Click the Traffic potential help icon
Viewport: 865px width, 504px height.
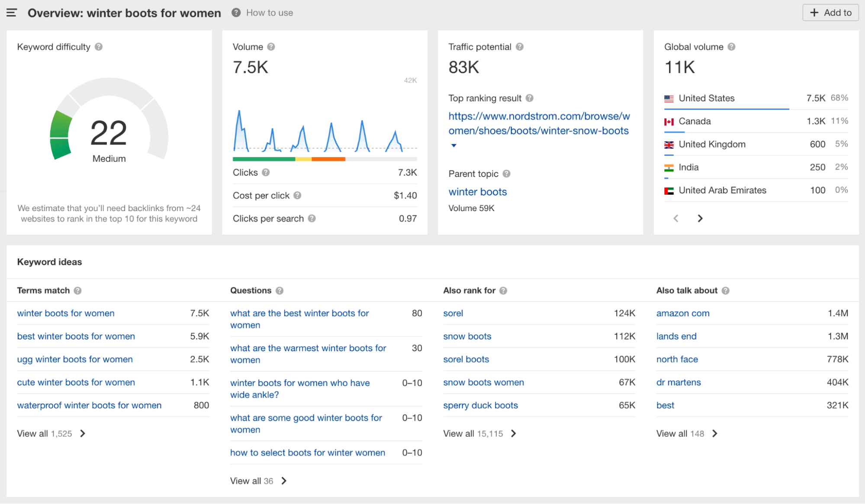[520, 47]
